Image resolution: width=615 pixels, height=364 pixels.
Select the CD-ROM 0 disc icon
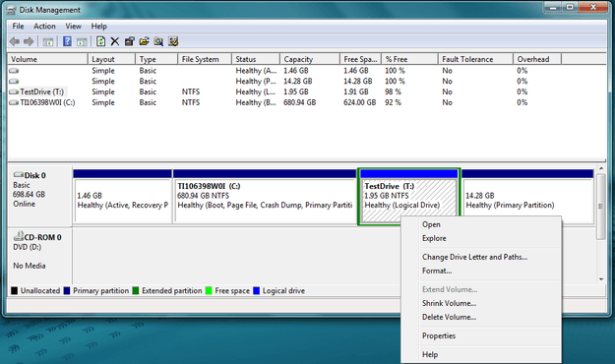[19, 236]
